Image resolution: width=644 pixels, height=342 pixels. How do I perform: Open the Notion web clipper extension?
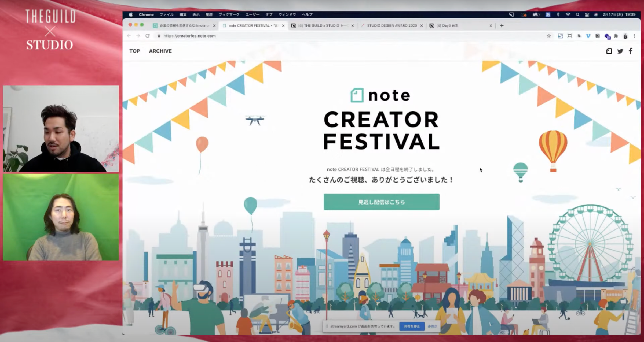597,36
